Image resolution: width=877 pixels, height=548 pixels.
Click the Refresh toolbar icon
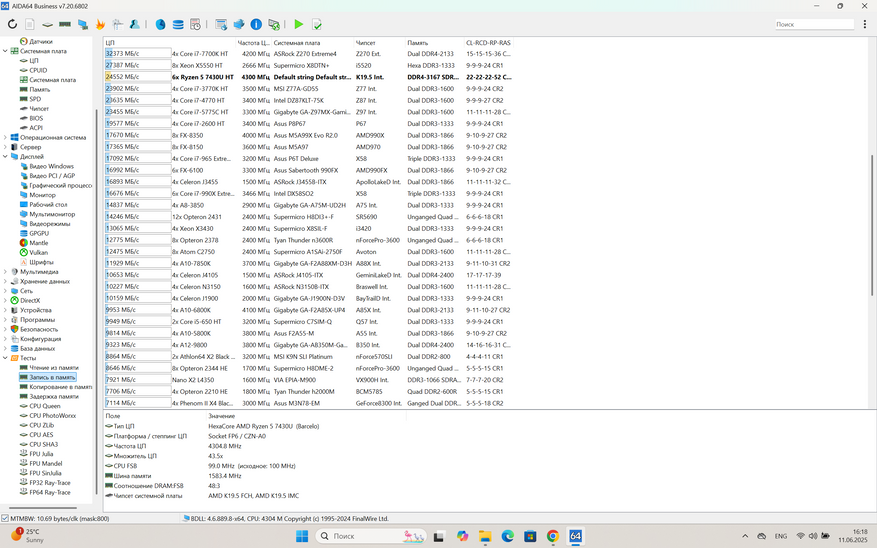click(12, 24)
